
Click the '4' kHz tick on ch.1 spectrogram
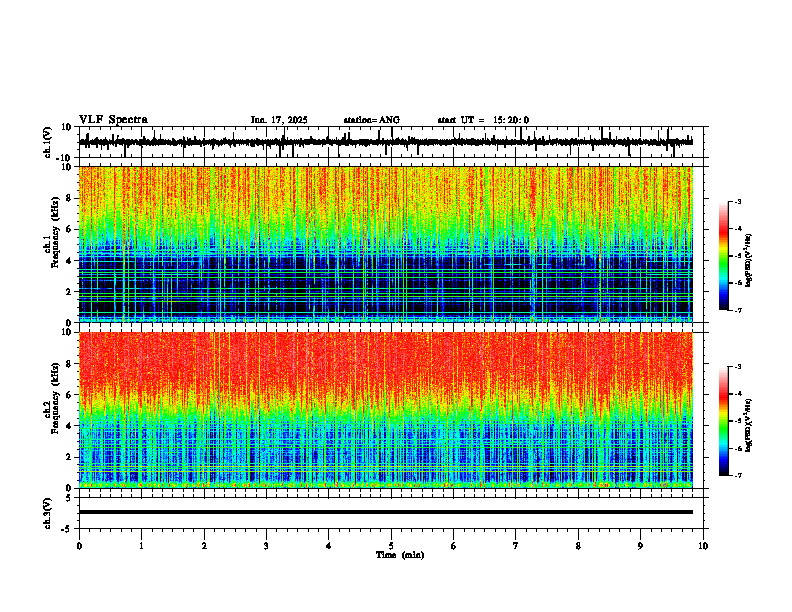click(x=69, y=261)
